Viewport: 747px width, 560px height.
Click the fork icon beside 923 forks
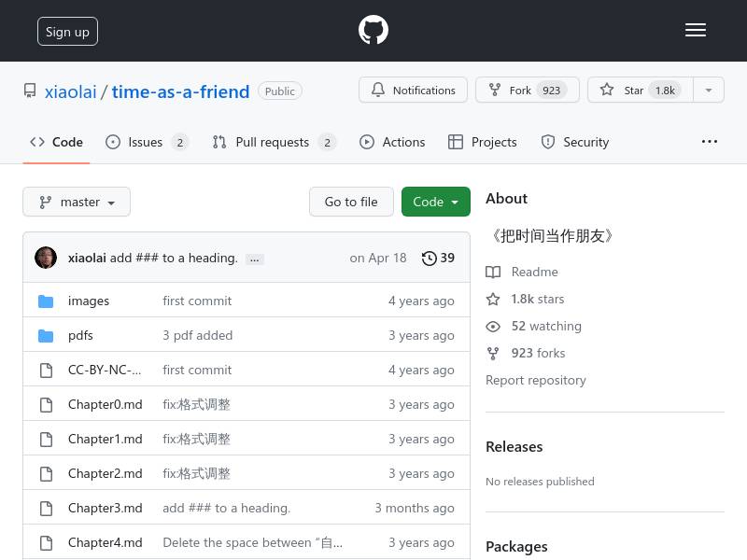(493, 354)
